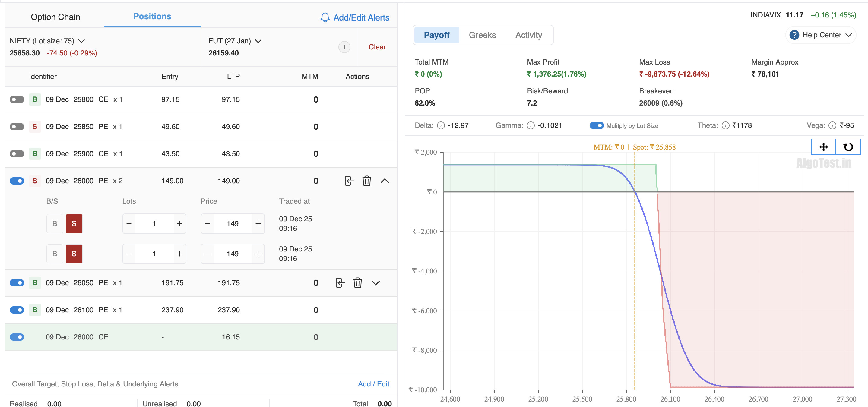
Task: Switch to Option Chain tab
Action: (x=55, y=17)
